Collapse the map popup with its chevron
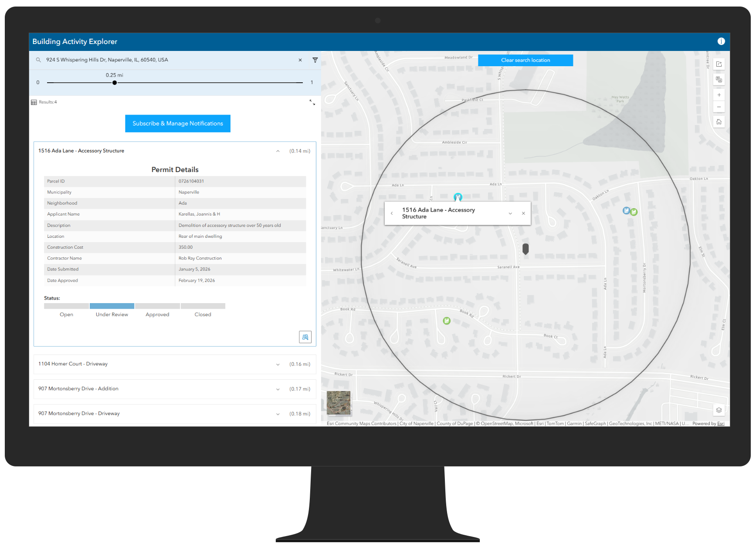 click(x=510, y=213)
